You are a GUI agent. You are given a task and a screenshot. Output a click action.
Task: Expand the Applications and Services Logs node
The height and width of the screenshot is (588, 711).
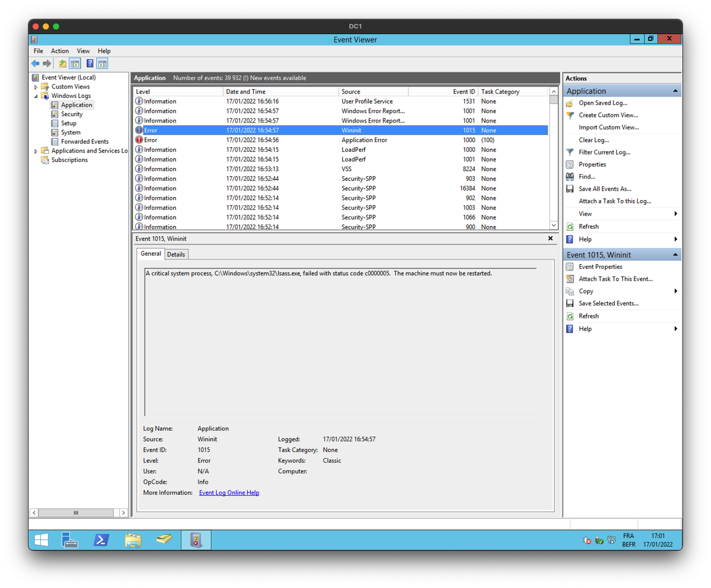(36, 151)
